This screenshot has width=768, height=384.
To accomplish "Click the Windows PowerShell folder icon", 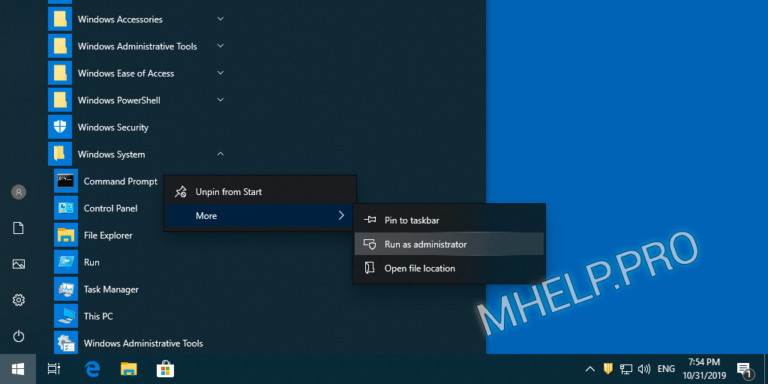I will click(x=60, y=100).
